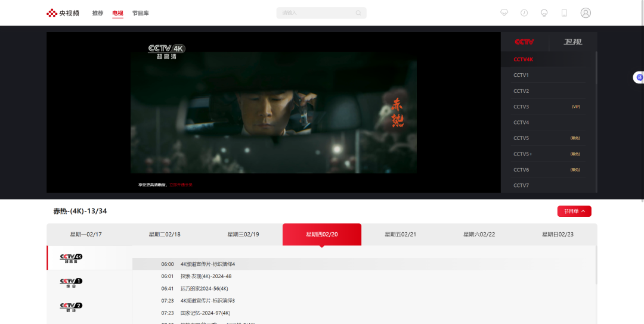Viewport: 644px width, 324px height.
Task: Click the channel list scrollbar
Action: [596, 68]
